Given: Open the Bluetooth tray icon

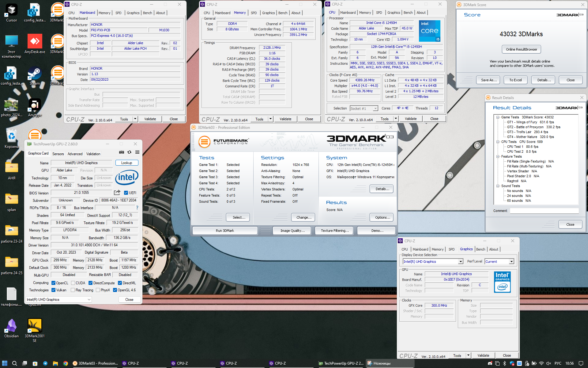Looking at the screenshot, I should click(x=504, y=363).
